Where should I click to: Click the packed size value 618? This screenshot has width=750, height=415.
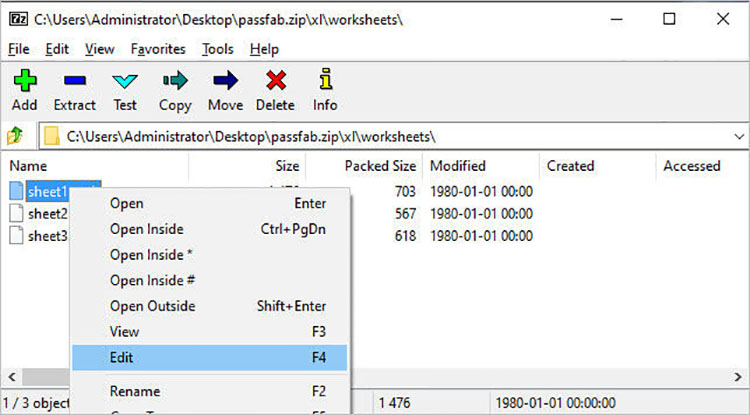coord(405,236)
